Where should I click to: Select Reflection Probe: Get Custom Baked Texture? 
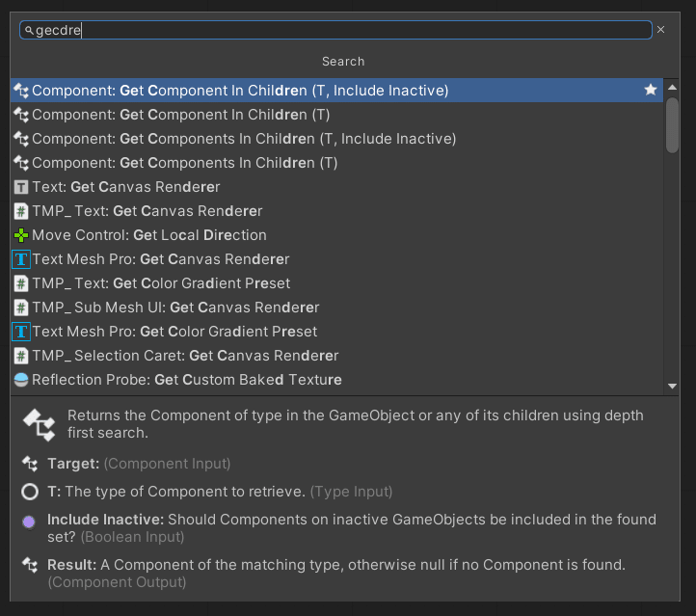[187, 380]
